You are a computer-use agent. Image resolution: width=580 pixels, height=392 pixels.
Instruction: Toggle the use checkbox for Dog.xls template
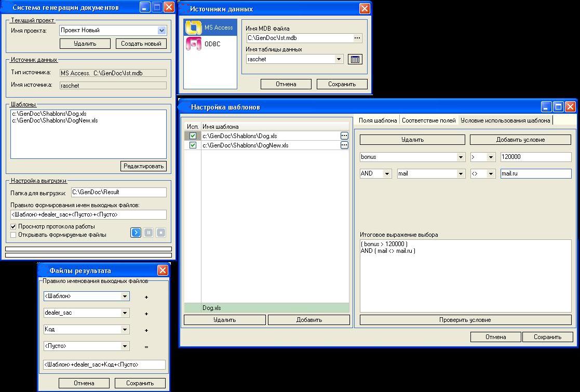click(193, 136)
